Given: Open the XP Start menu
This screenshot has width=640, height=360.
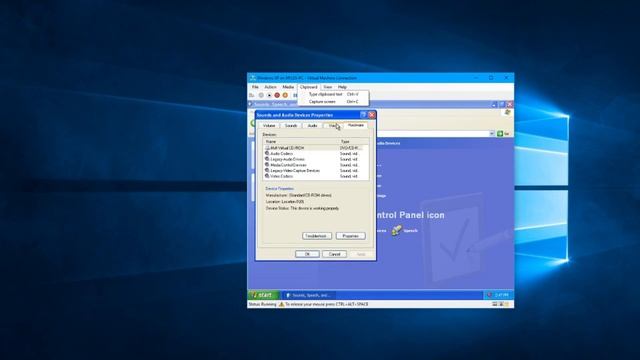Looking at the screenshot, I should coord(264,295).
